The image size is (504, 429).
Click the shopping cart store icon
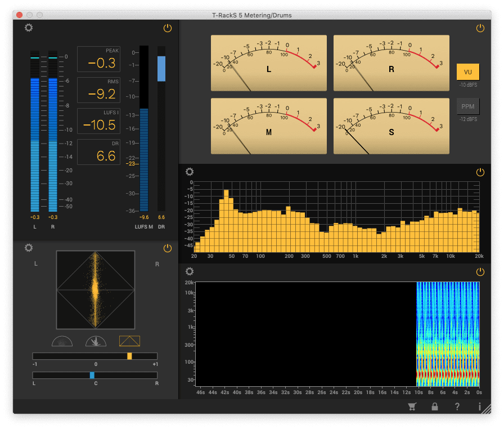click(x=412, y=406)
